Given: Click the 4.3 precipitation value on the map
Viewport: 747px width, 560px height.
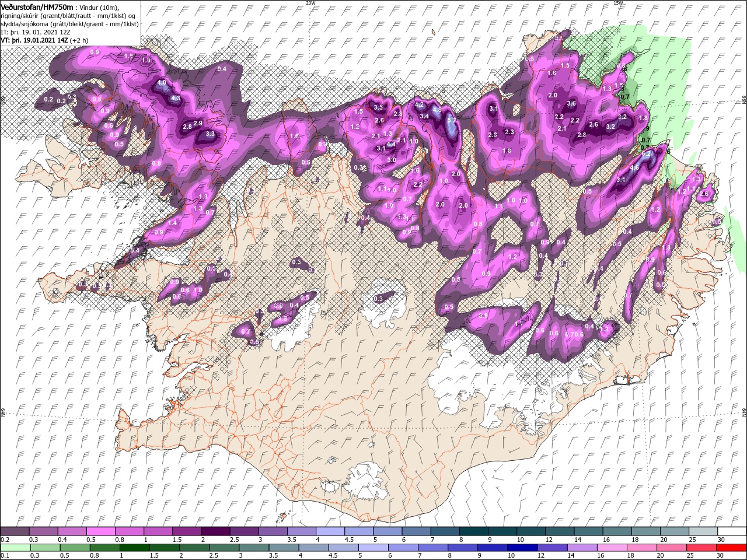Looking at the screenshot, I should [176, 99].
